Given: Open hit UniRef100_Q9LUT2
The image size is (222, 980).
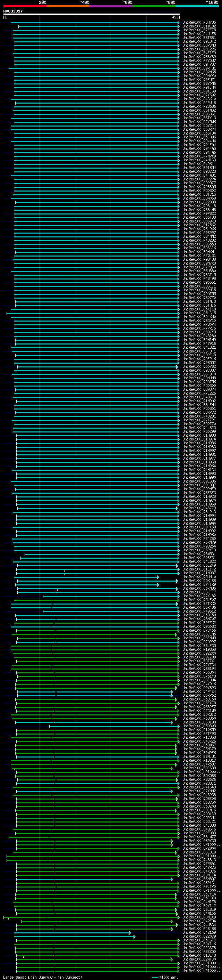Looking at the screenshot, I should click(x=199, y=41).
